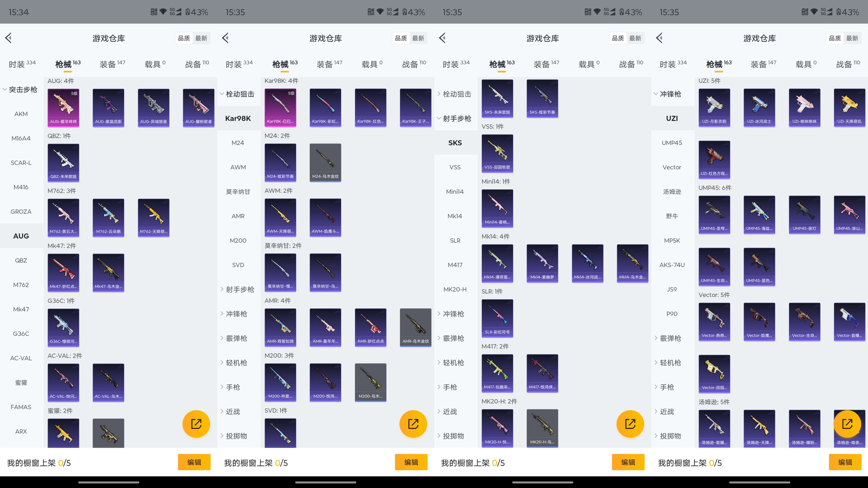Select the level-5 Kar98K skin icon

coord(280,108)
